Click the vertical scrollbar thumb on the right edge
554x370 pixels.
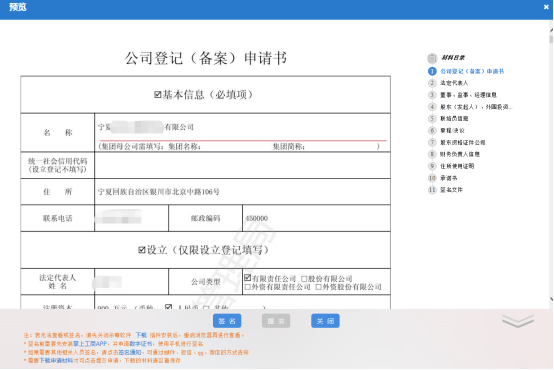click(551, 40)
